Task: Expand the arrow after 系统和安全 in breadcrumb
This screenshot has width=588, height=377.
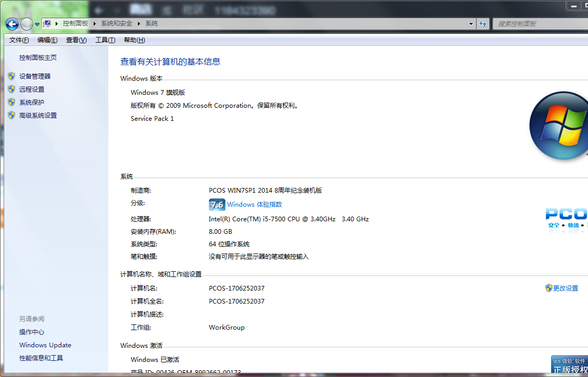Action: [139, 23]
